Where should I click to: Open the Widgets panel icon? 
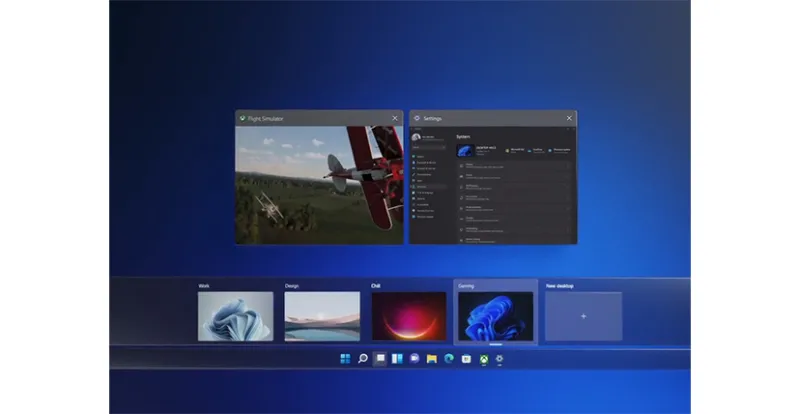pos(397,359)
